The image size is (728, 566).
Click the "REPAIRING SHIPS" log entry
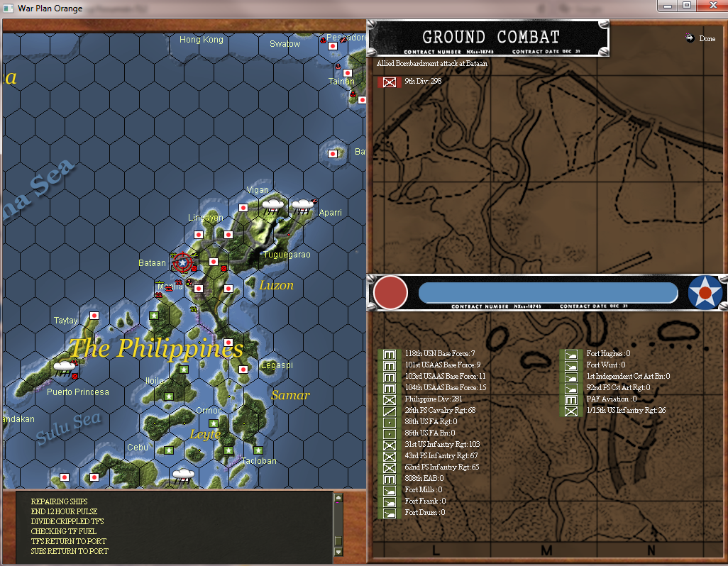(59, 501)
